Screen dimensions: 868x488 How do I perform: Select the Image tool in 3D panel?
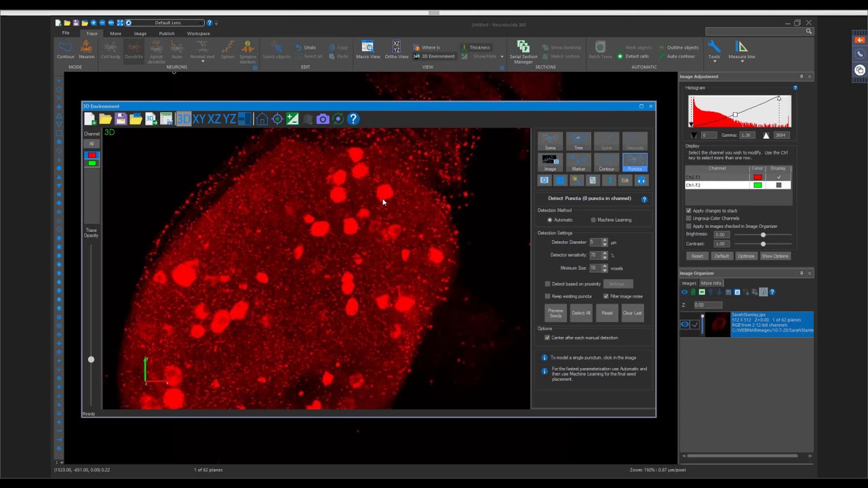550,163
